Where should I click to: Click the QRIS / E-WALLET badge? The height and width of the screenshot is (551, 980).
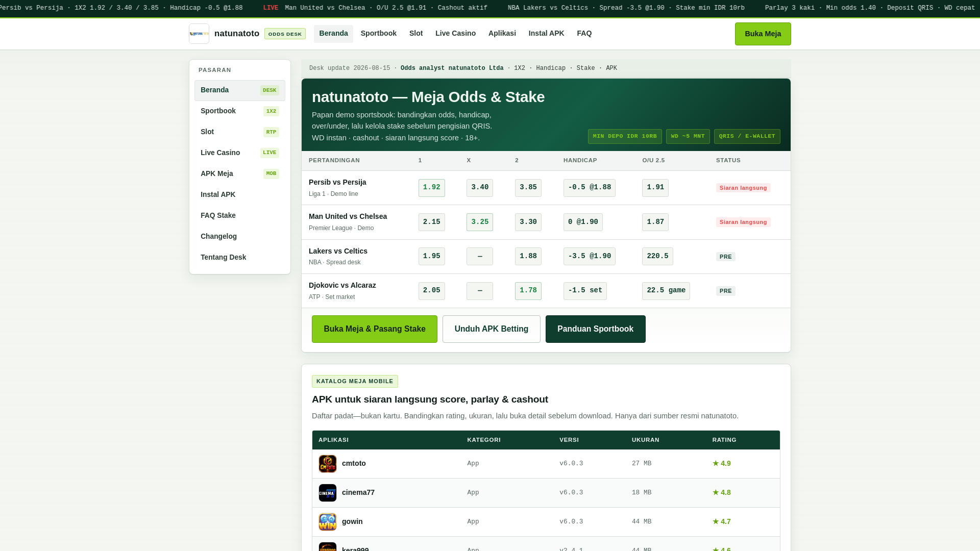[747, 137]
